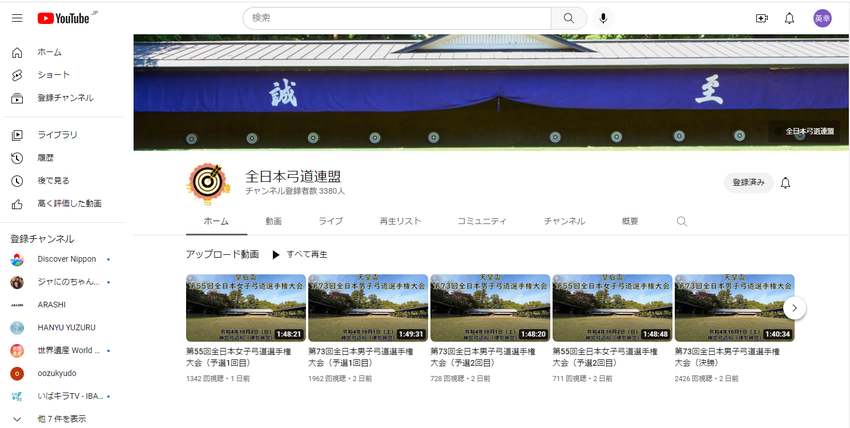Show next videos with the right chevron
Viewport: 850px width, 428px height.
click(x=794, y=308)
